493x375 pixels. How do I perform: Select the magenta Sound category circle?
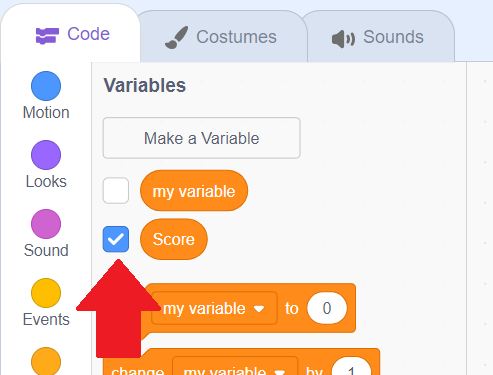(46, 224)
